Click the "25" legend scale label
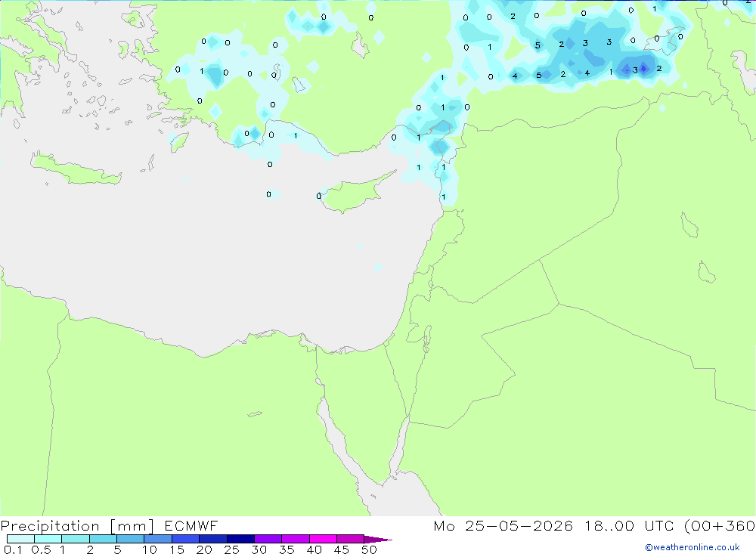Image resolution: width=756 pixels, height=554 pixels. coord(232,549)
